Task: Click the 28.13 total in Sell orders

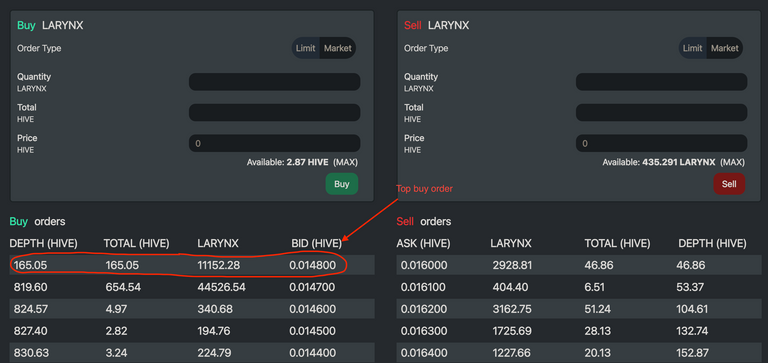Action: point(597,331)
